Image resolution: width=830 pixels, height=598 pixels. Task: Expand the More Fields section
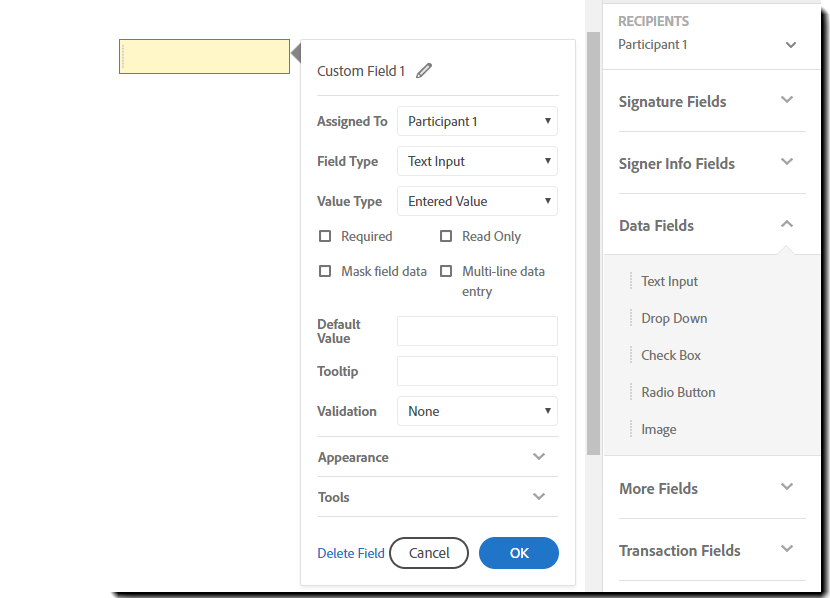(x=787, y=487)
